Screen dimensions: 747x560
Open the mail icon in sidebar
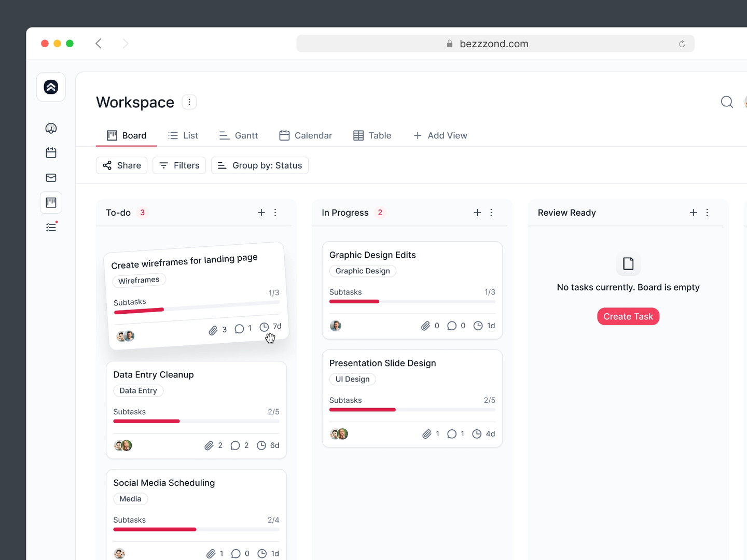(x=51, y=178)
